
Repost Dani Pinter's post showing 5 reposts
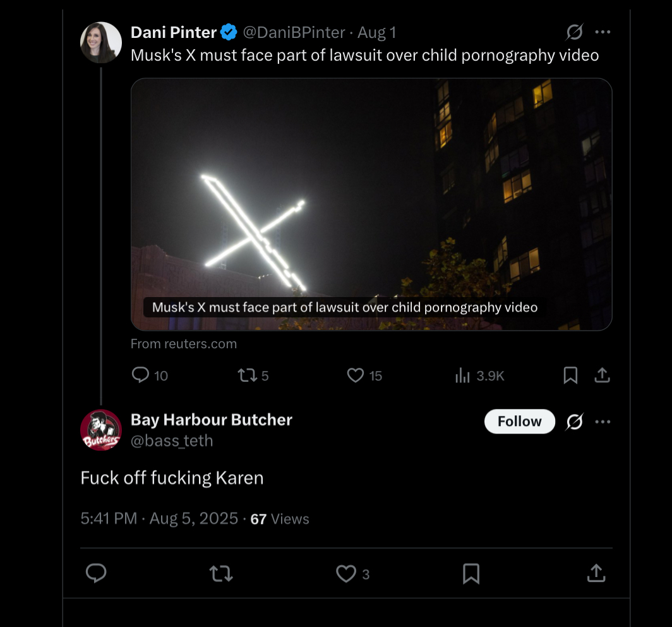253,375
